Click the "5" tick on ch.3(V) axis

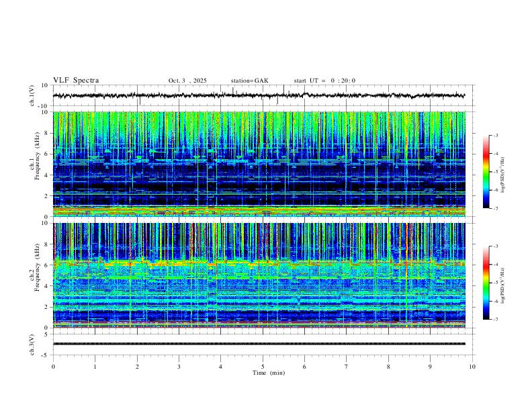(x=46, y=334)
